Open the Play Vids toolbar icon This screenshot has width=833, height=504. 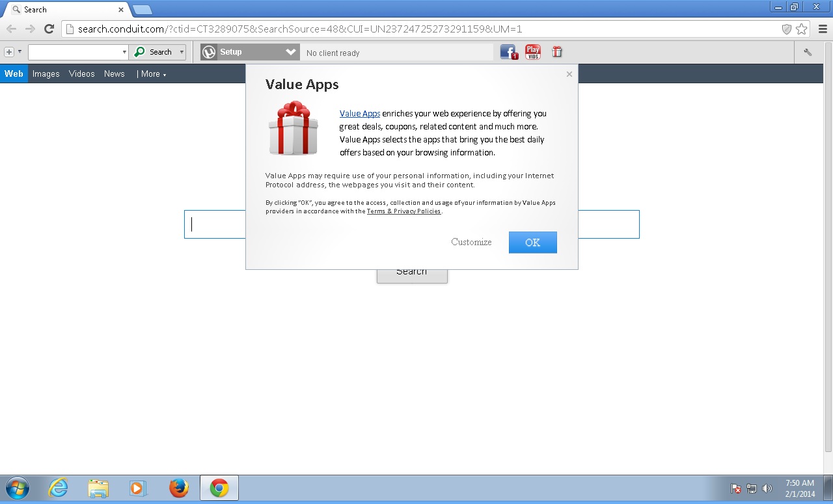[x=533, y=52]
